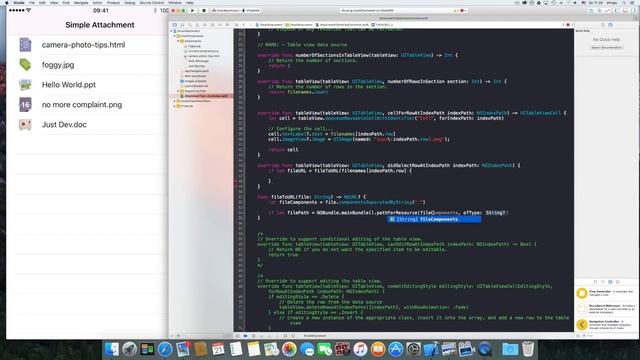Open the Edit menu
This screenshot has height=360, width=640.
point(42,2)
